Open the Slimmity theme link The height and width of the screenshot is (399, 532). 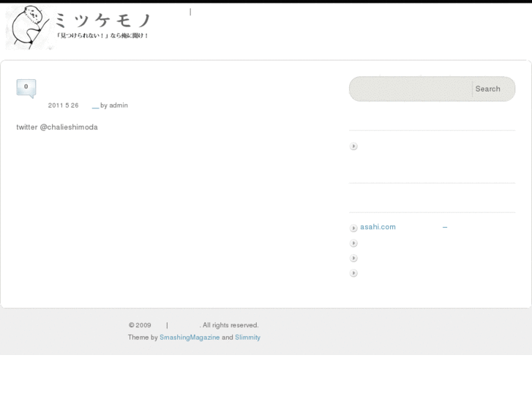(247, 338)
